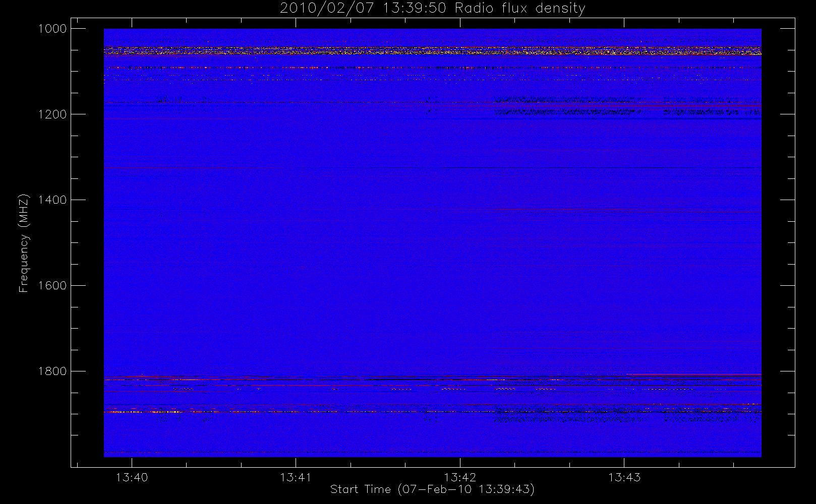Click the 13:40 time tick label
Viewport: 816px width, 504px height.
pyautogui.click(x=132, y=477)
